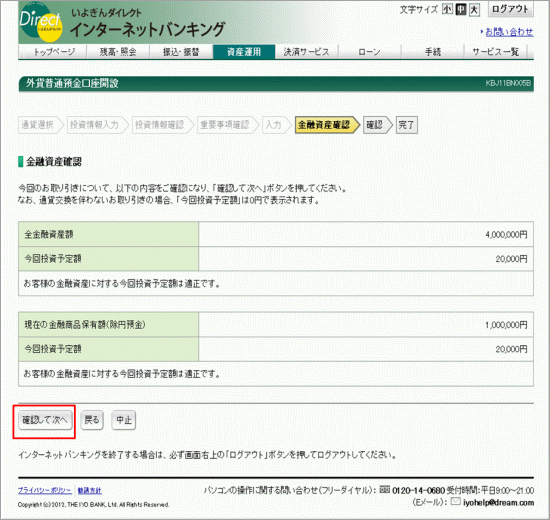The height and width of the screenshot is (520, 550).
Task: Open the 残高・照会 tab
Action: point(118,52)
